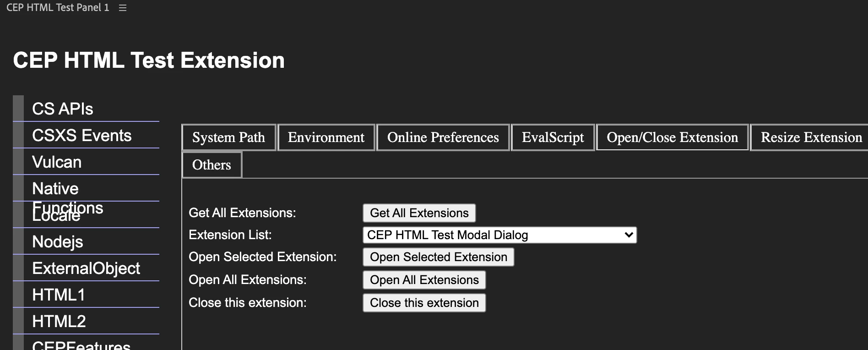The height and width of the screenshot is (350, 868).
Task: Open the Environment tab
Action: click(x=326, y=137)
